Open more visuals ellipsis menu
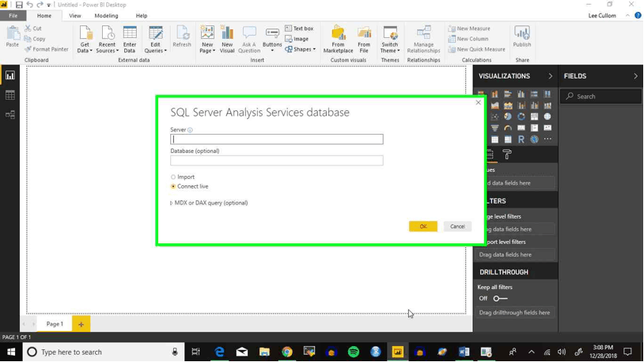 tap(547, 139)
